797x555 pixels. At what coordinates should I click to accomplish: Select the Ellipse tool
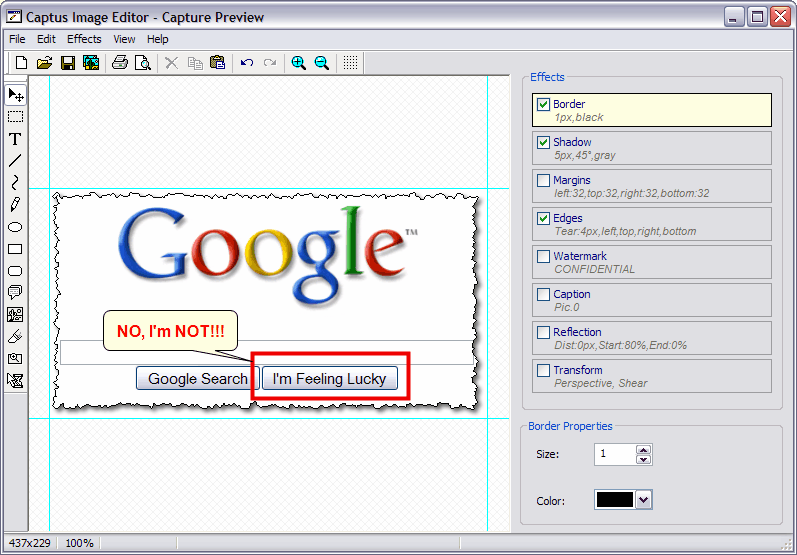tap(15, 227)
